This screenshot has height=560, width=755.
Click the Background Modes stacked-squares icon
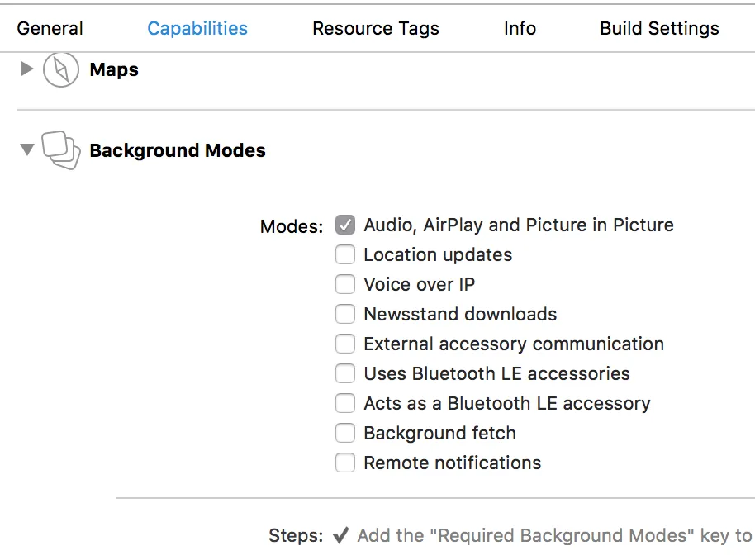(x=60, y=150)
